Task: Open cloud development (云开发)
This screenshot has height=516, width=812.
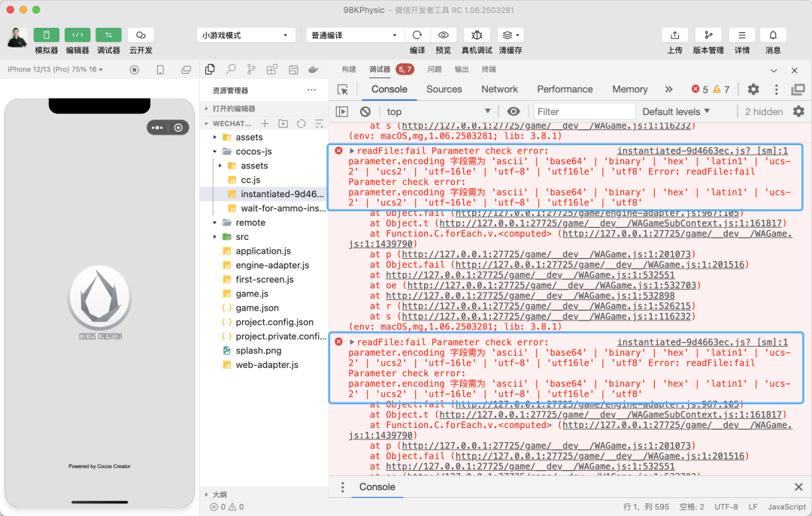Action: 141,35
